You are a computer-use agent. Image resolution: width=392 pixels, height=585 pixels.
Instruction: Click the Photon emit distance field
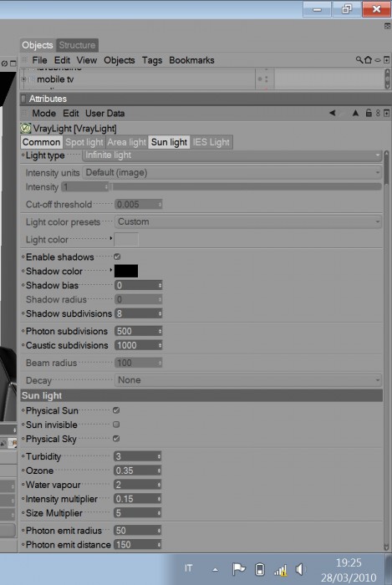pos(138,545)
